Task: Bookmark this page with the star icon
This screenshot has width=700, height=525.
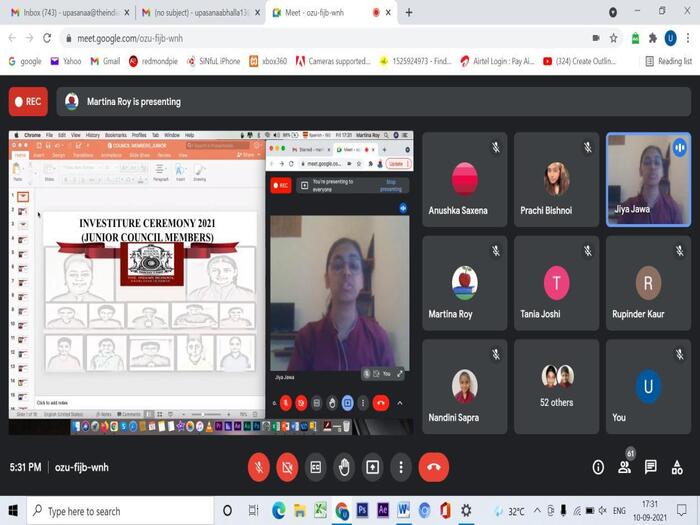Action: coord(613,38)
